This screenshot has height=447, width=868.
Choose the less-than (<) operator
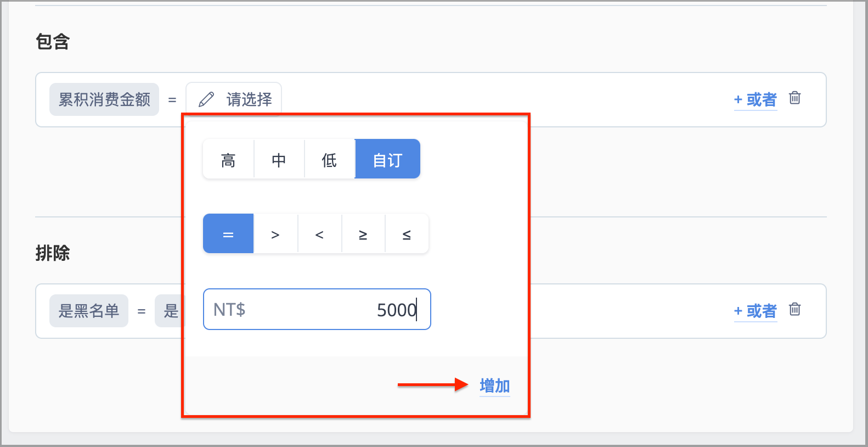point(319,234)
